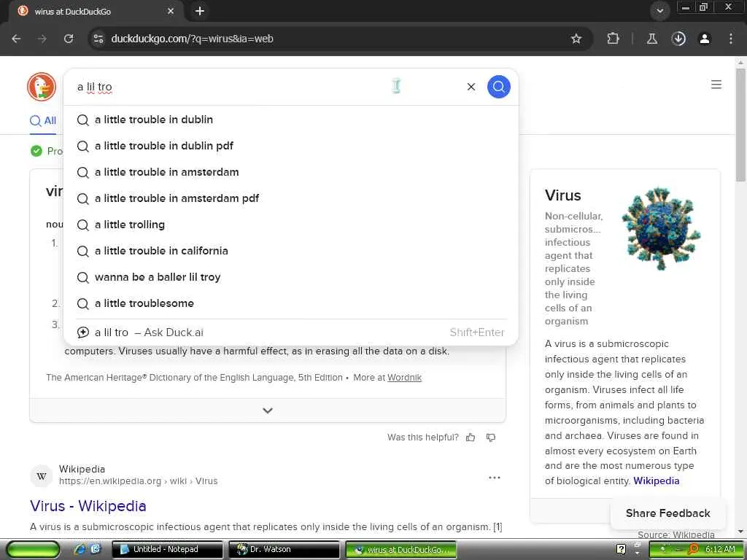Ask Duck.ai about 'a lil tro'
This screenshot has height=560, width=747.
click(x=290, y=332)
